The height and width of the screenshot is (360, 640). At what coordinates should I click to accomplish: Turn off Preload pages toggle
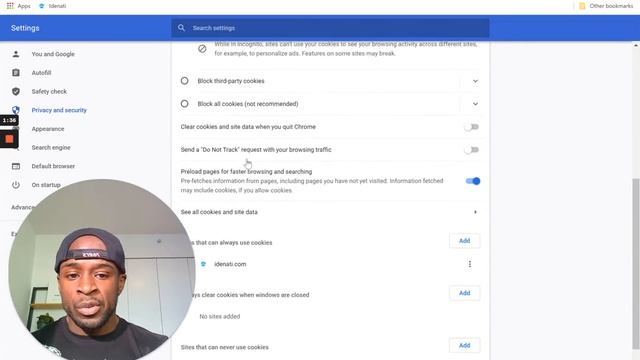[x=473, y=181]
